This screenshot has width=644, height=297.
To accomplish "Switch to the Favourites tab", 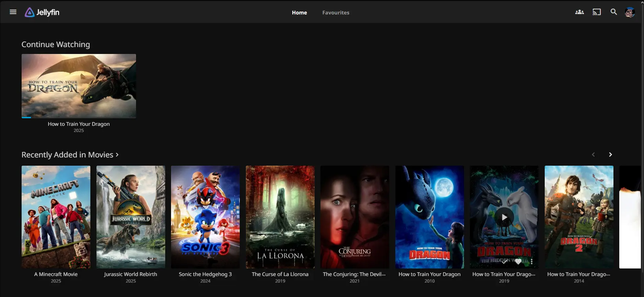I will tap(336, 12).
